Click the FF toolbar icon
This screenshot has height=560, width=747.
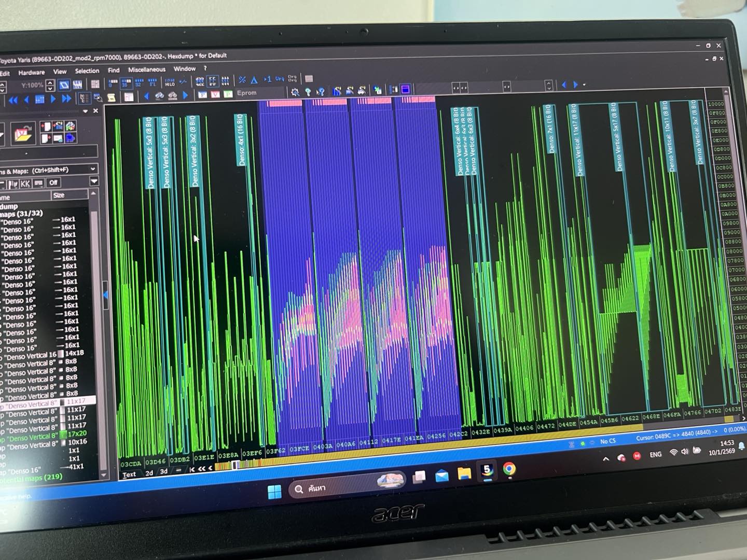213,81
